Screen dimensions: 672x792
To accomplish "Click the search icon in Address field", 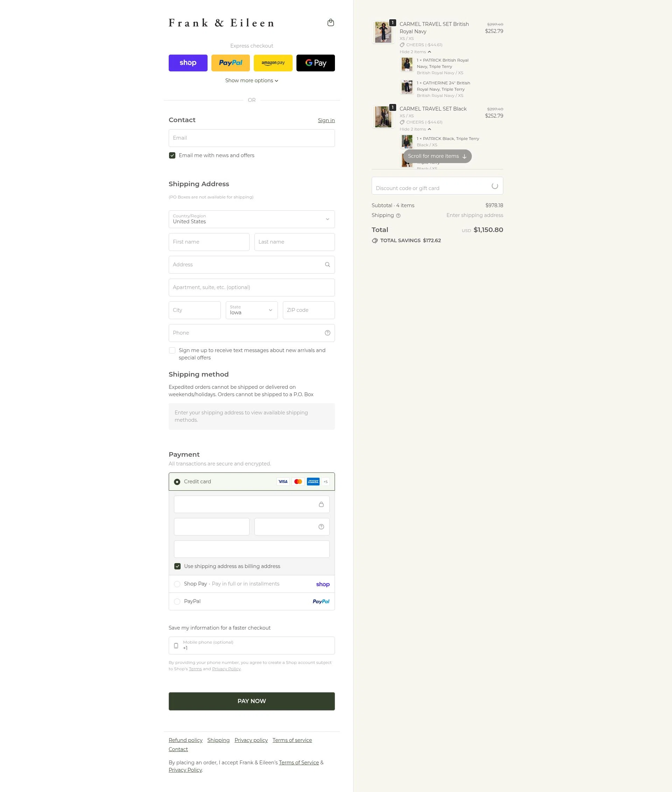I will (x=327, y=264).
